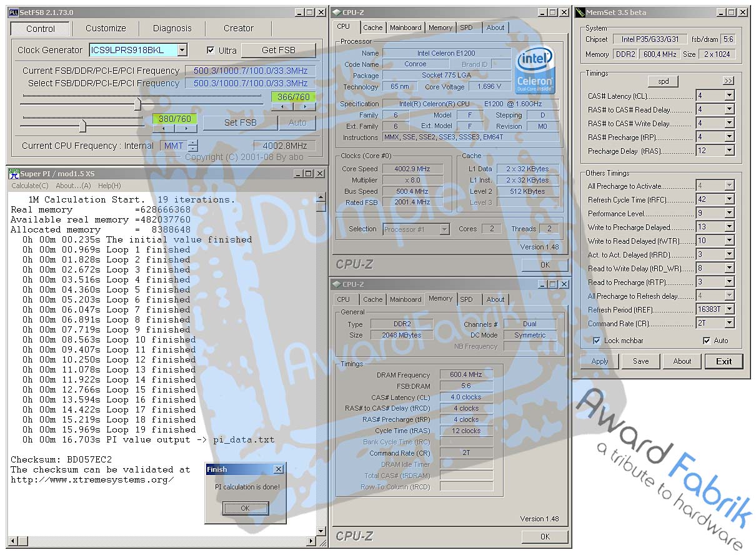The height and width of the screenshot is (555, 756).
Task: Open the Write to Read Delayed (tWTR) dropdown
Action: tap(729, 241)
